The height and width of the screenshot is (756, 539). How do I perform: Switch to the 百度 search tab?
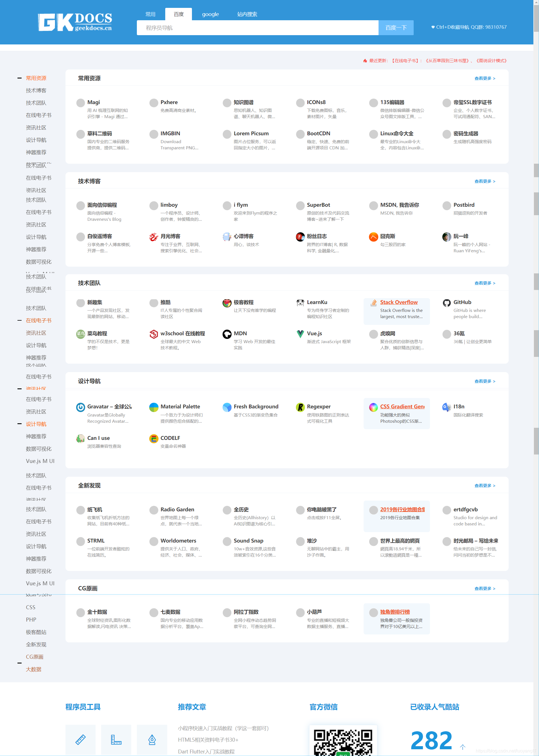point(178,14)
